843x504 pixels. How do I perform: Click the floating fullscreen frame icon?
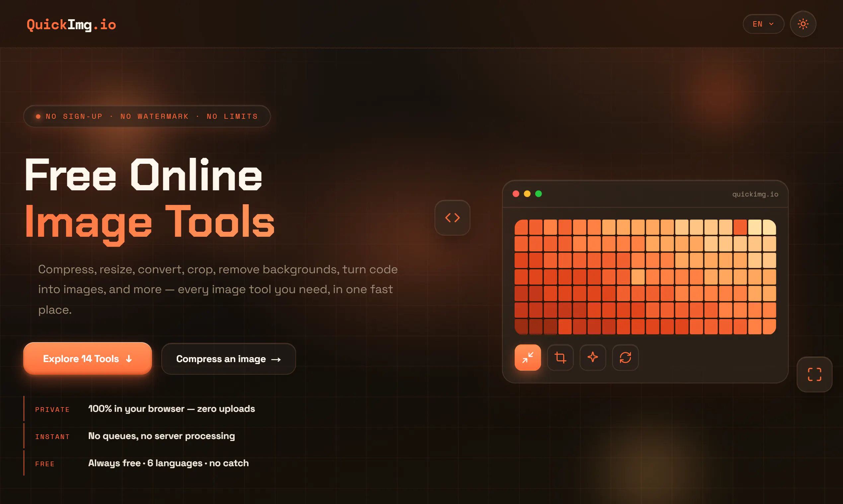coord(814,374)
